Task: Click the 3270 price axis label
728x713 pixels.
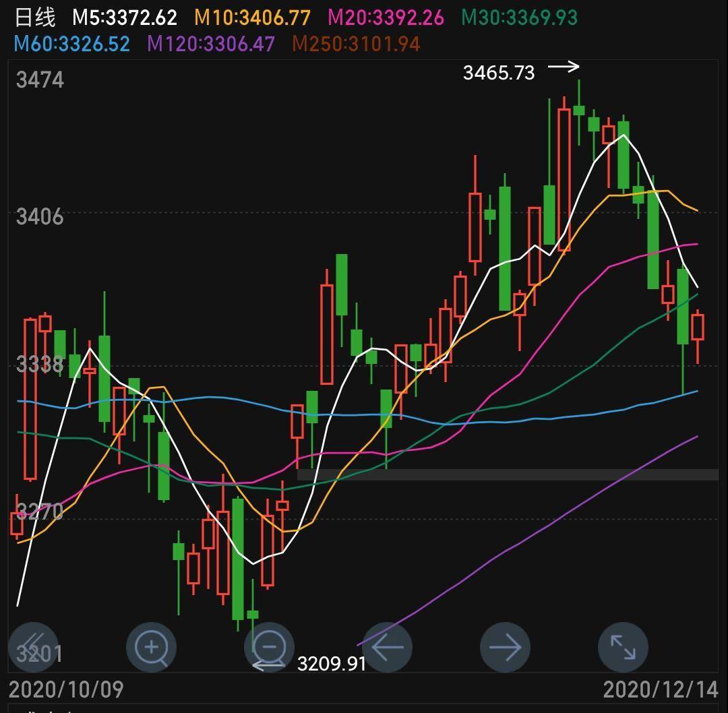Action: 40,511
